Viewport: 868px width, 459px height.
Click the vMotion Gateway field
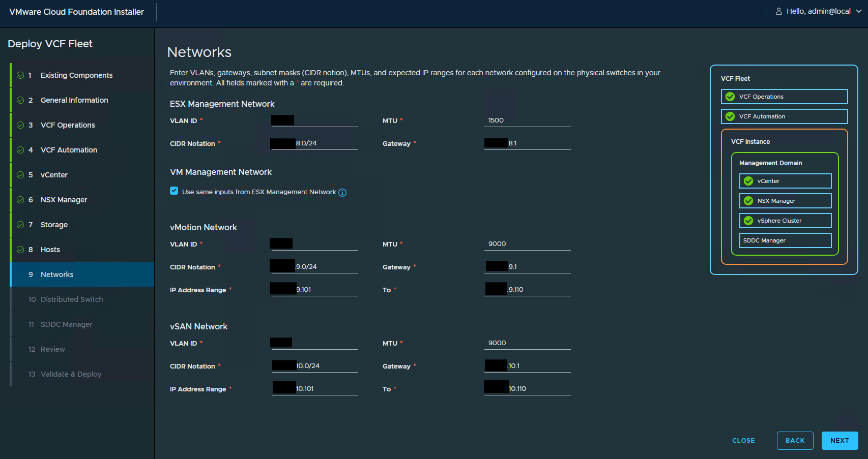[x=528, y=267]
